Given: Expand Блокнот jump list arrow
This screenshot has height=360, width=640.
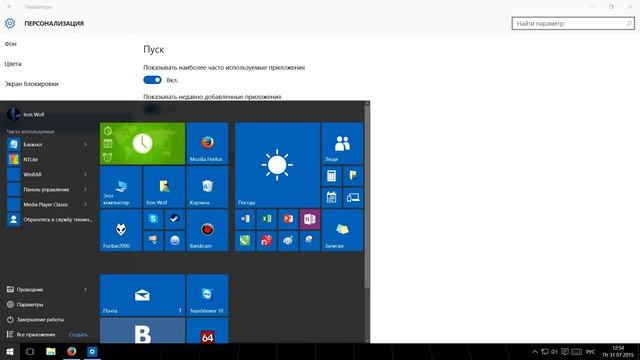Looking at the screenshot, I should click(85, 144).
